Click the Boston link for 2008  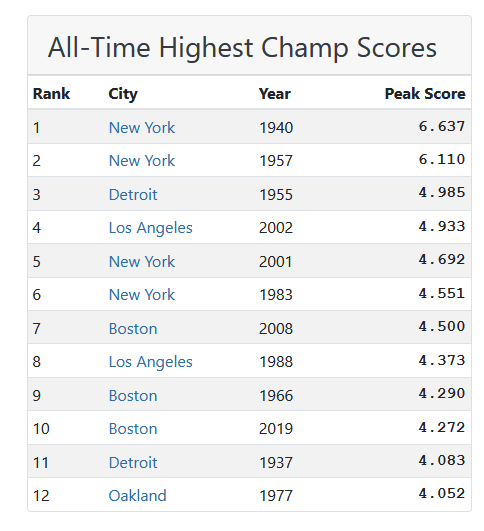coord(133,328)
